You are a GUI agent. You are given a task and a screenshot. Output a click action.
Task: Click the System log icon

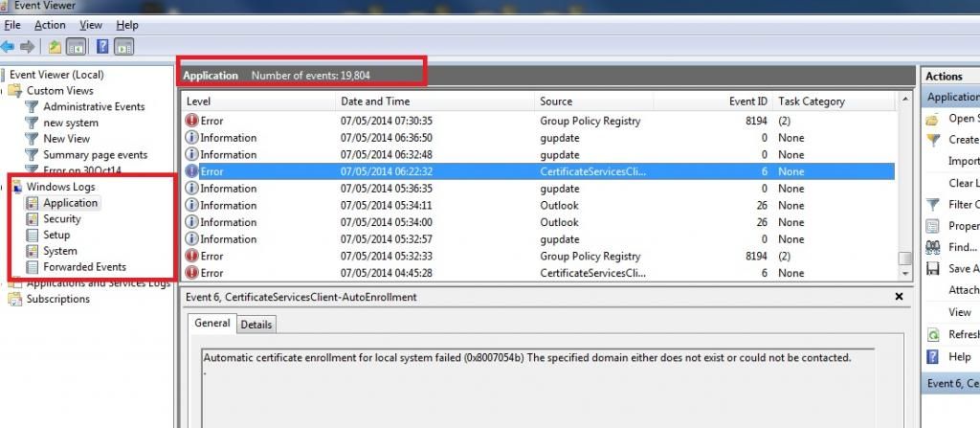[32, 251]
